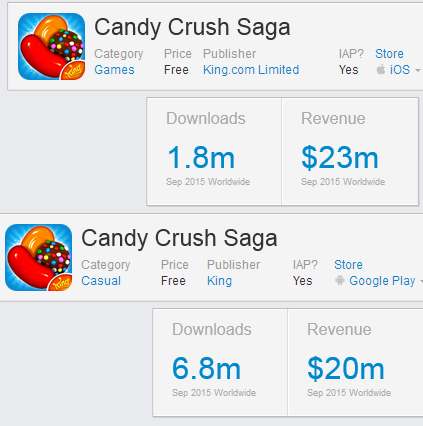Click the Android robot icon beside Google Play
Screen dimensions: 423x426
tap(339, 280)
